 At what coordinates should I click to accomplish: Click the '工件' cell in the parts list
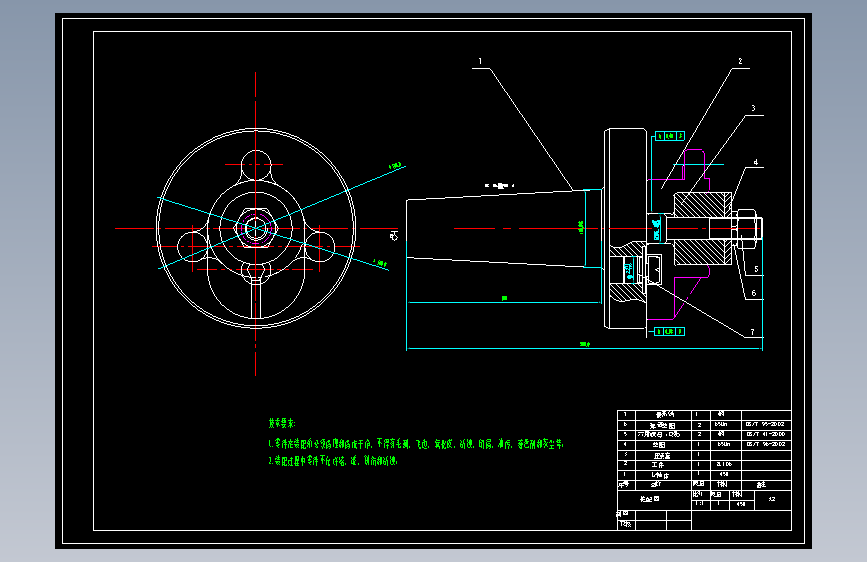click(x=664, y=465)
